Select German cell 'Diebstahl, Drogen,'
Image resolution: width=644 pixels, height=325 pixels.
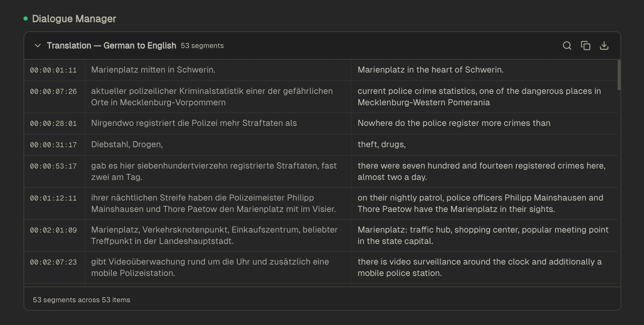tap(127, 144)
